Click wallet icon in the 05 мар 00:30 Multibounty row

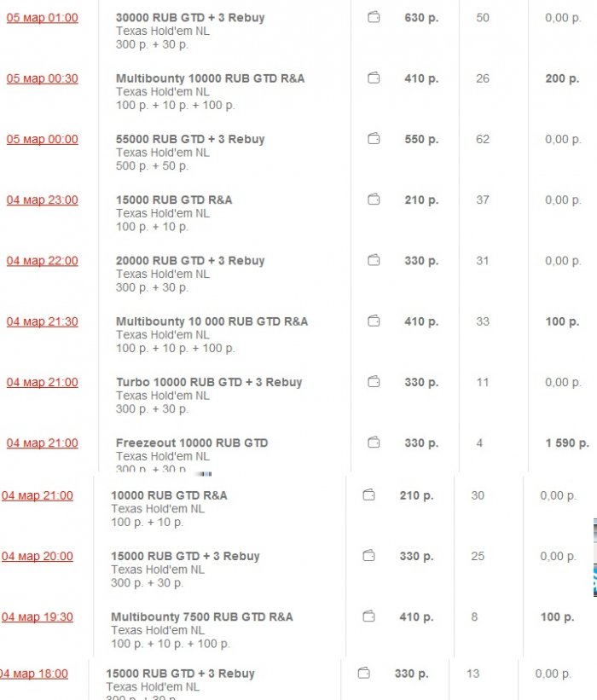374,78
